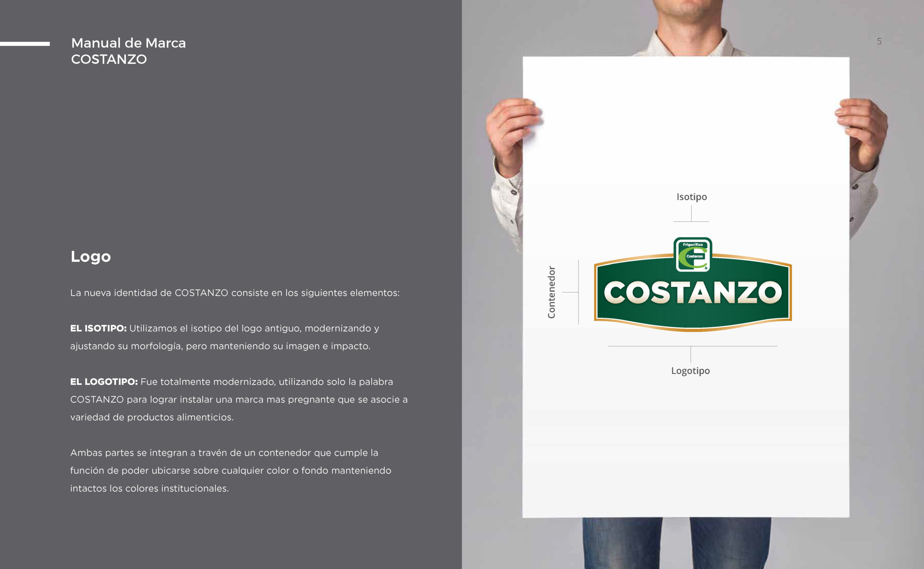Click the large COSTANZO wordmark in the logo

pyautogui.click(x=693, y=292)
